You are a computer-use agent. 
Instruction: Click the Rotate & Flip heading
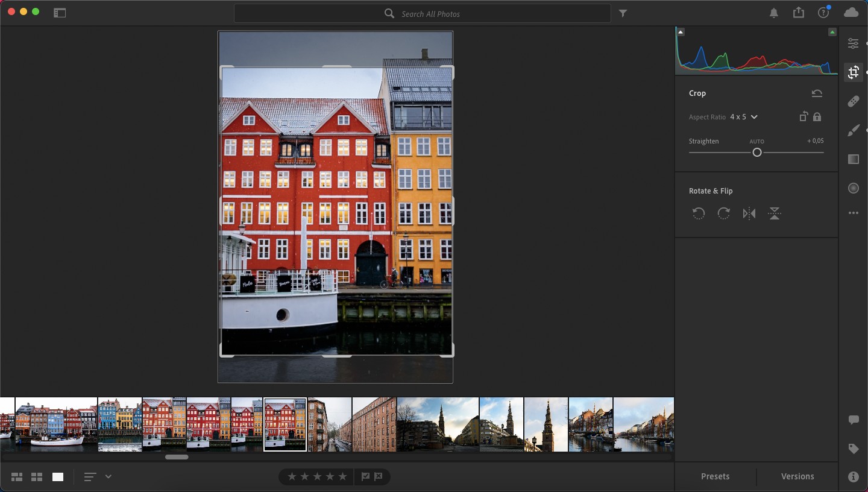pos(711,191)
